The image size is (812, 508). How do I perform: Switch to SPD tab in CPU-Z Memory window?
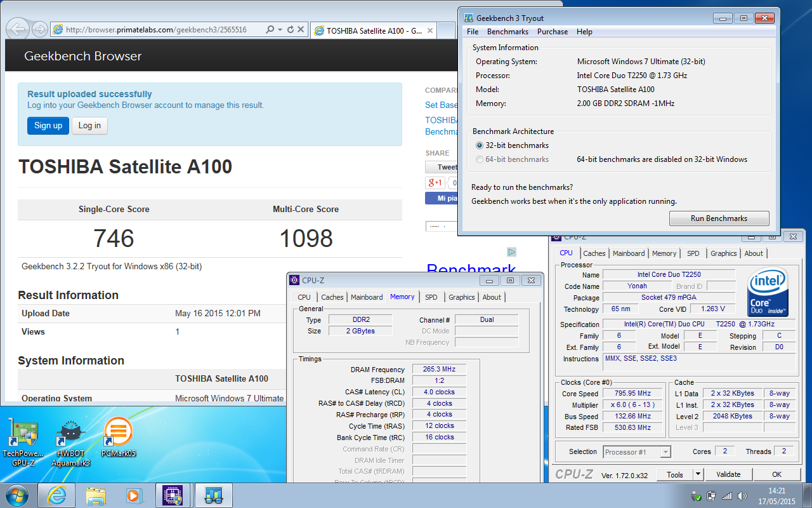click(431, 297)
